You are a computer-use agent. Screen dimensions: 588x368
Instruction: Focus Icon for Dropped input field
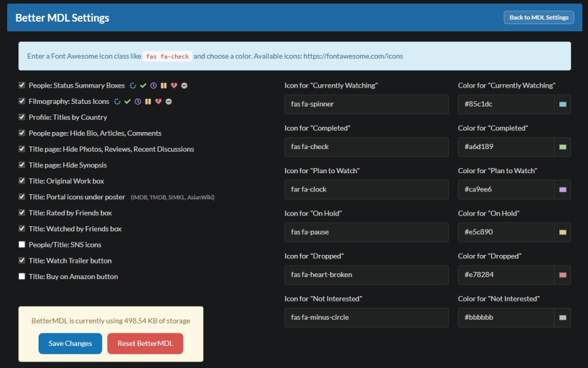click(x=367, y=275)
